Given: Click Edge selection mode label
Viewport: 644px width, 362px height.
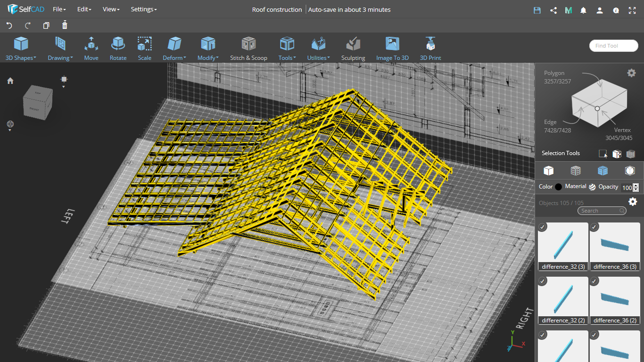Looking at the screenshot, I should (550, 122).
